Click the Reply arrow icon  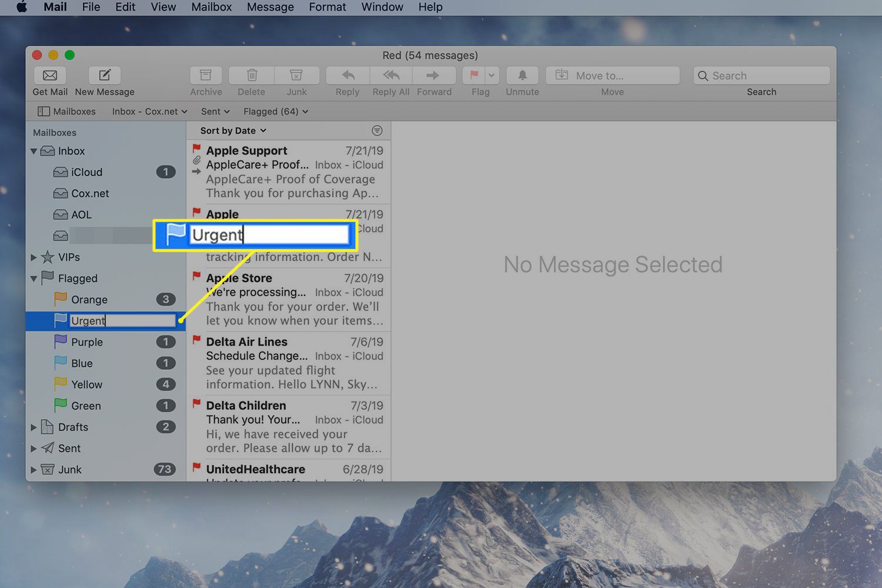[x=348, y=75]
